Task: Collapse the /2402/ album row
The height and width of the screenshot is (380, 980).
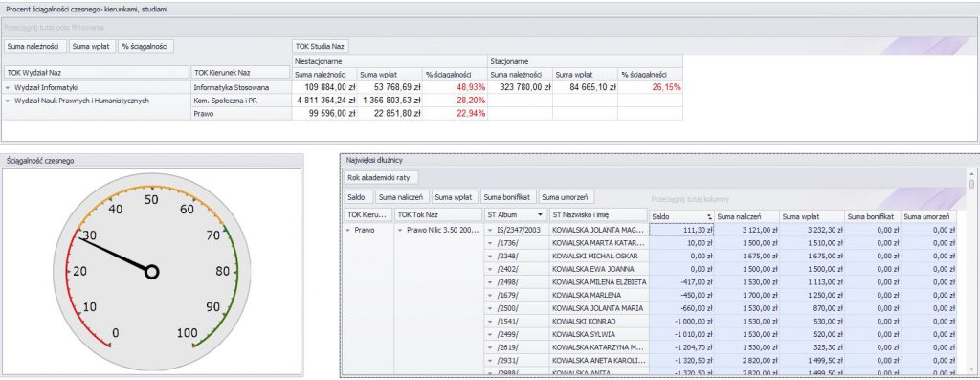Action: point(491,269)
